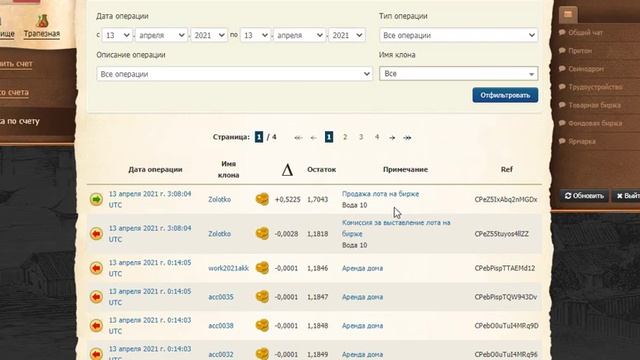Click gold coins icon in acc0035 row

pos(262,297)
